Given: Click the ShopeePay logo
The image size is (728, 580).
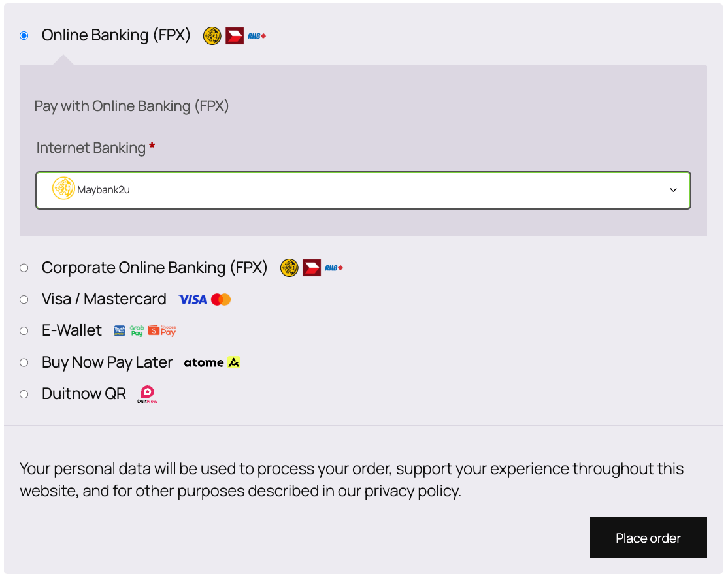Looking at the screenshot, I should tap(162, 330).
